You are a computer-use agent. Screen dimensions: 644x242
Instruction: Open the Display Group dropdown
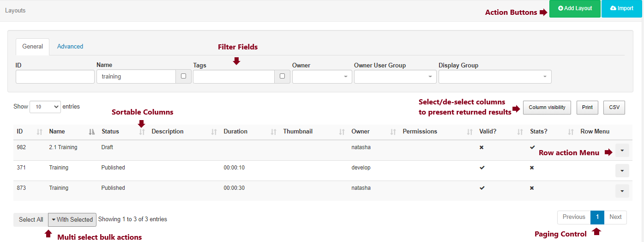(x=494, y=77)
